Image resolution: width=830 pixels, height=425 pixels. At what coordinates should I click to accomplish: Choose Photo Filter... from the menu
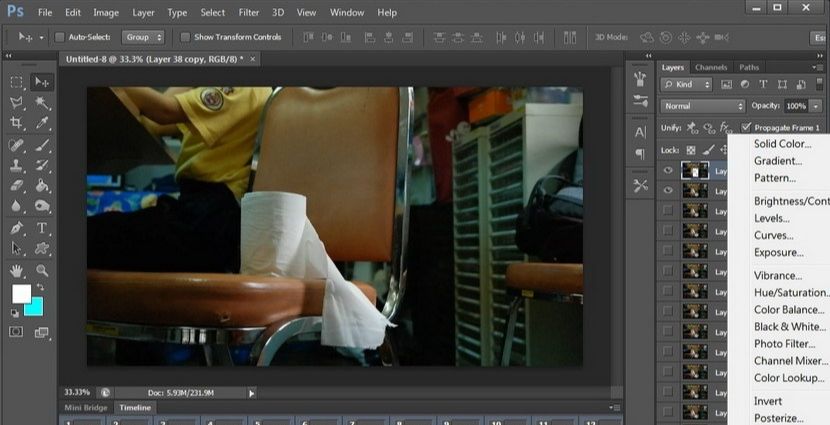[784, 344]
